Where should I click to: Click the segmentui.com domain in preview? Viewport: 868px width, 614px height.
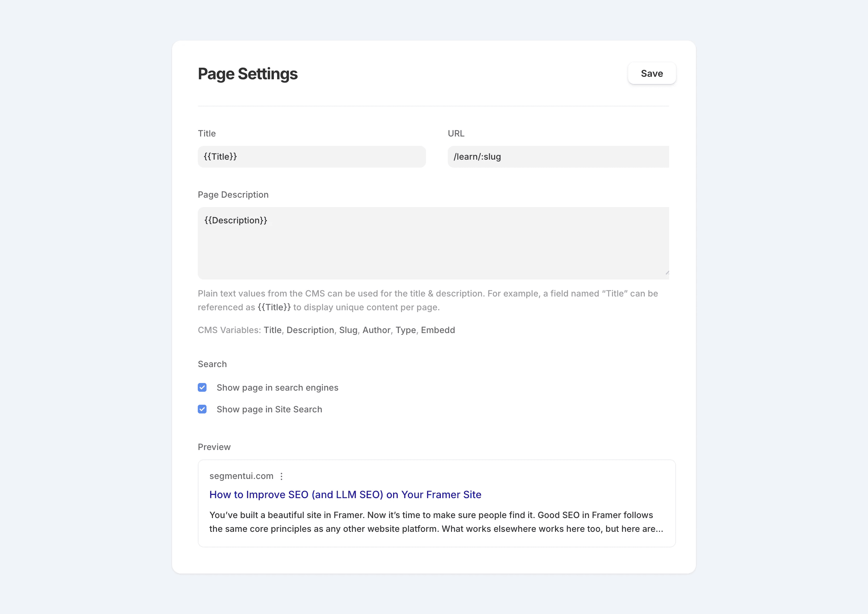click(241, 476)
